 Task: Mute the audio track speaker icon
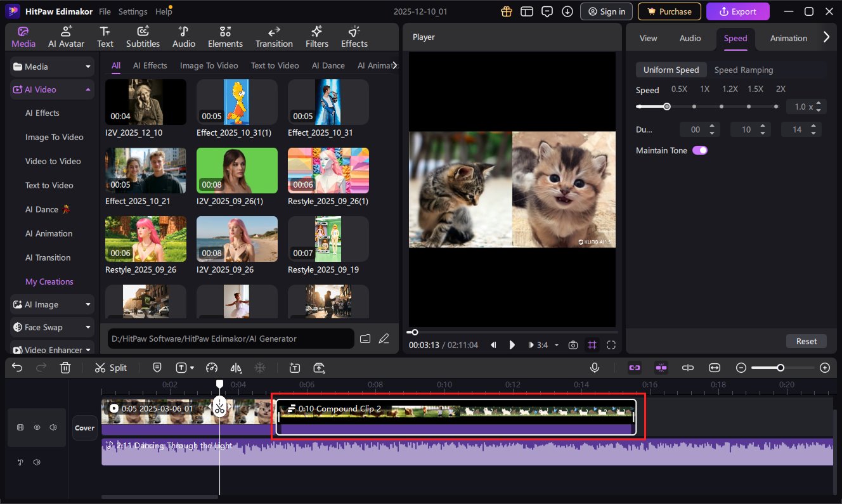click(37, 462)
